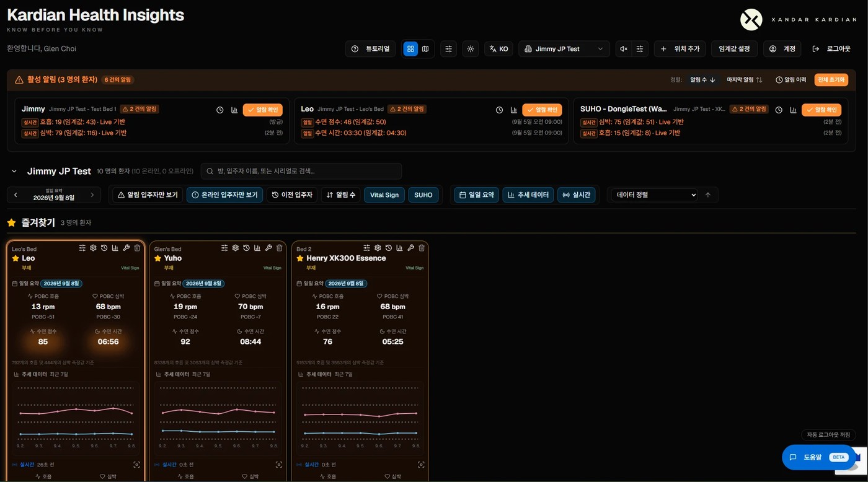
Task: Open the history clock icon on Henry XK300 card
Action: (x=389, y=248)
